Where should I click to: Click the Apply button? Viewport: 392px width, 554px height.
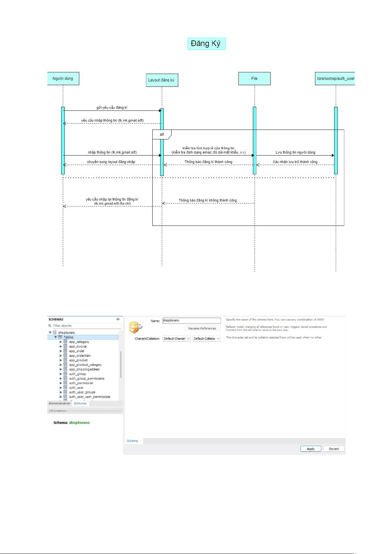click(x=310, y=449)
